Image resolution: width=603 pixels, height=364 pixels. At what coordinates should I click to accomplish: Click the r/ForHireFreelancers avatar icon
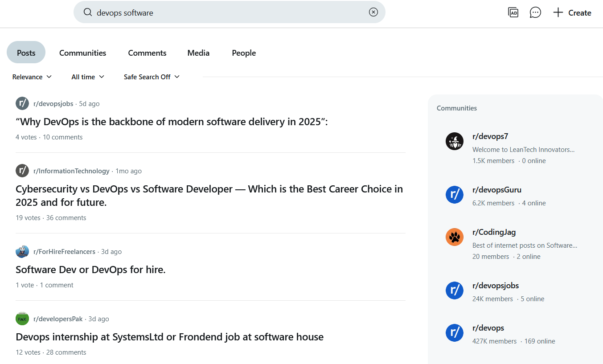point(22,251)
